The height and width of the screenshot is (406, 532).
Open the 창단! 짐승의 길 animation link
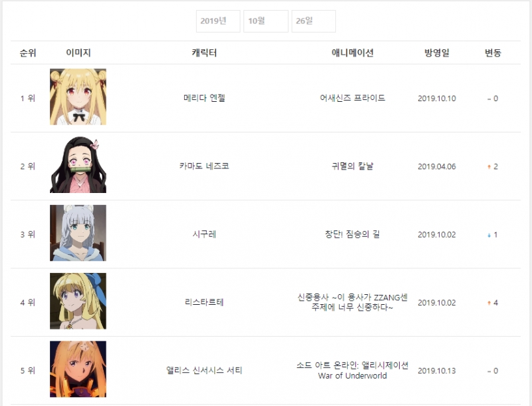click(352, 234)
